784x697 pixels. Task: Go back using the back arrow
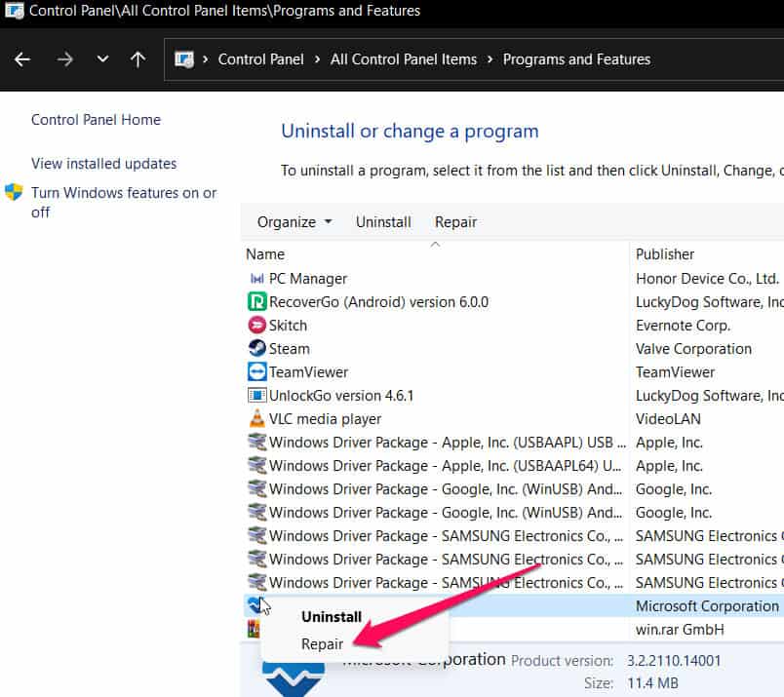(x=22, y=59)
